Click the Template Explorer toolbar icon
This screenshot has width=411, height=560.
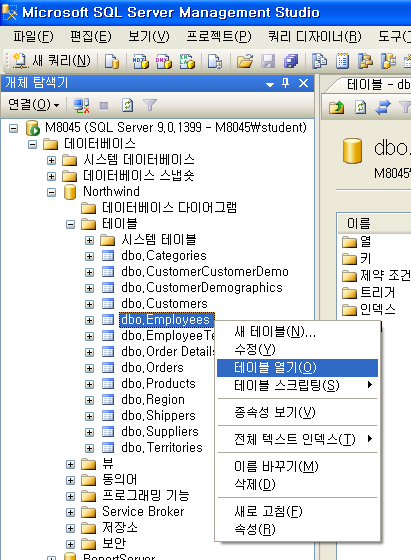(x=389, y=61)
